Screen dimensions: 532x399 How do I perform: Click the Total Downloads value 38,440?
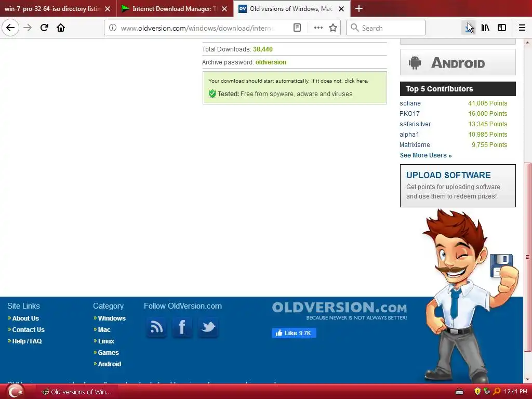[263, 49]
